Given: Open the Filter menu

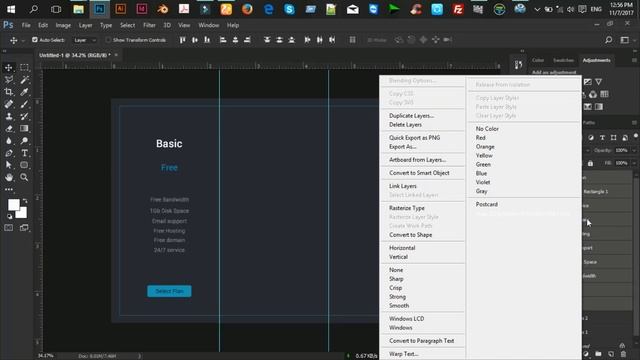Looking at the screenshot, I should [x=149, y=25].
